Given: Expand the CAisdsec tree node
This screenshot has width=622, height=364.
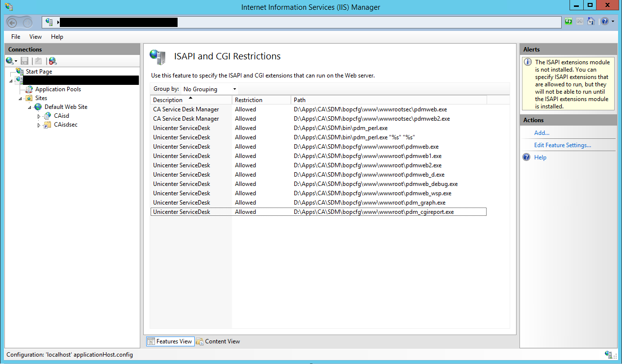Looking at the screenshot, I should point(39,125).
